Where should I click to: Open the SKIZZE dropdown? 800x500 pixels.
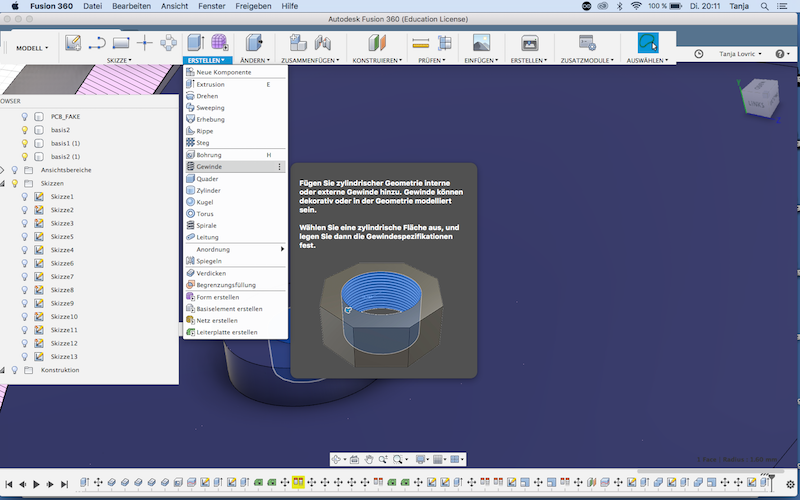(119, 60)
